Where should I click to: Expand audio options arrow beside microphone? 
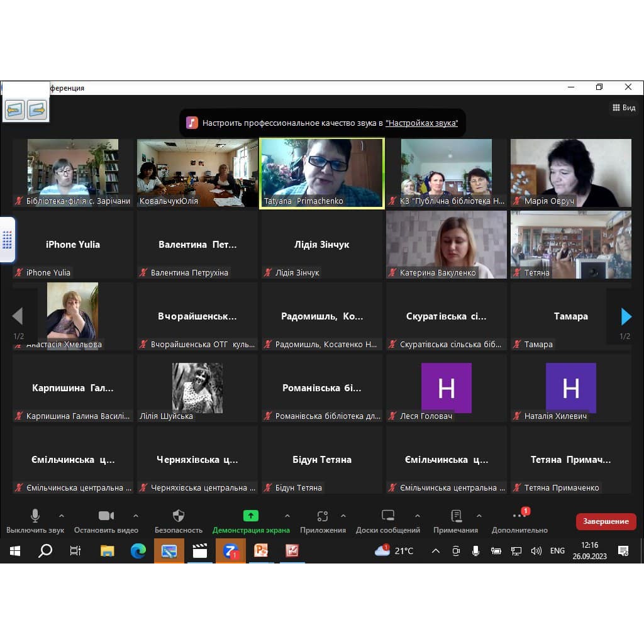click(x=62, y=516)
